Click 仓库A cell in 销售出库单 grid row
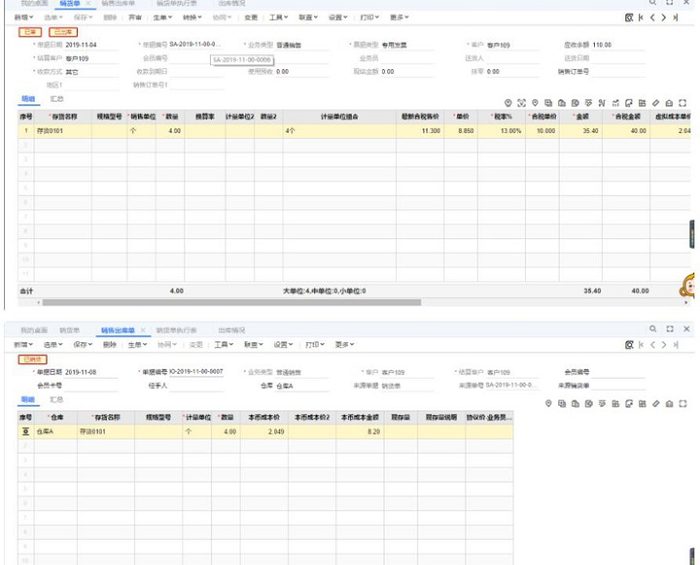The width and height of the screenshot is (700, 565). pyautogui.click(x=55, y=432)
